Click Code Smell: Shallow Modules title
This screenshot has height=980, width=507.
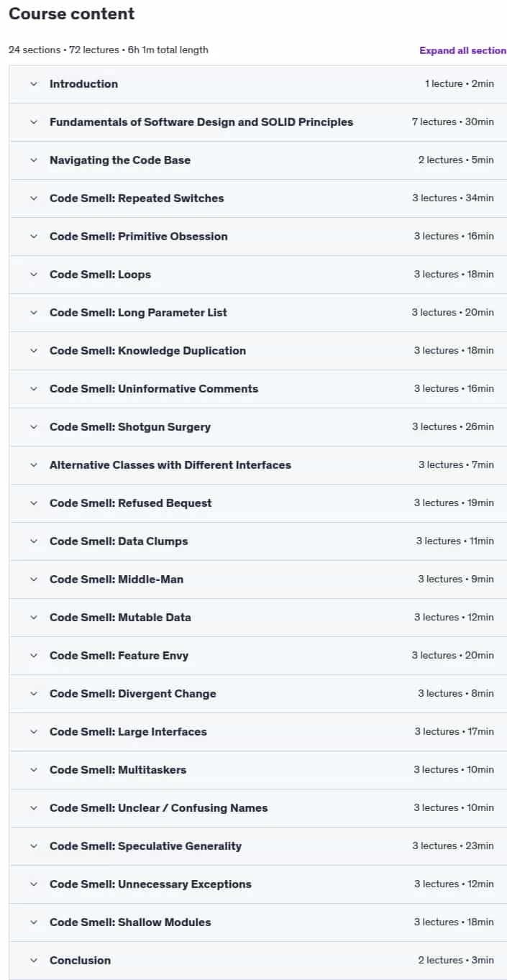(130, 922)
